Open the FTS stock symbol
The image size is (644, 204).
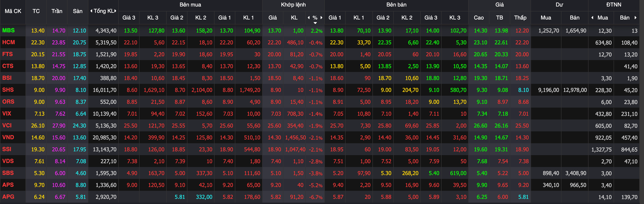click(x=8, y=54)
